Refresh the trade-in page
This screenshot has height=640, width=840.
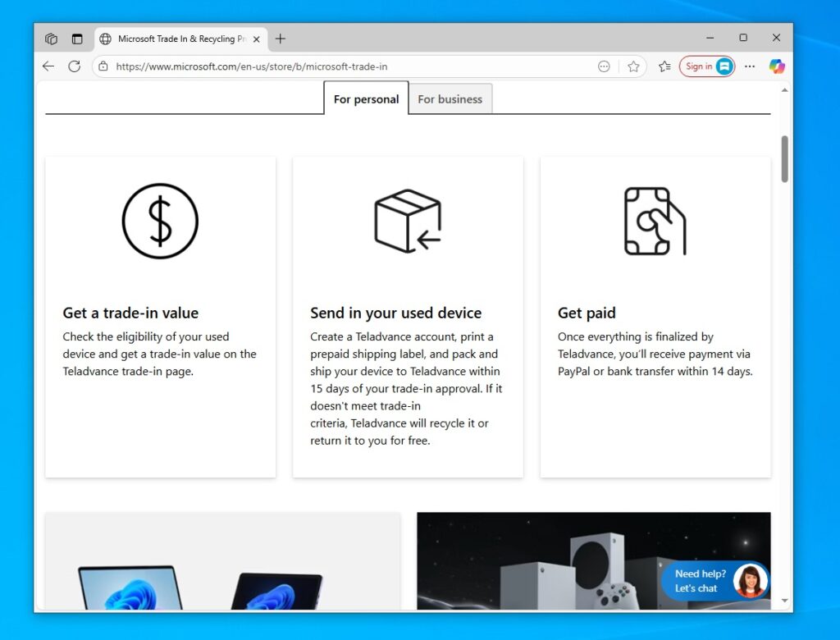[74, 66]
